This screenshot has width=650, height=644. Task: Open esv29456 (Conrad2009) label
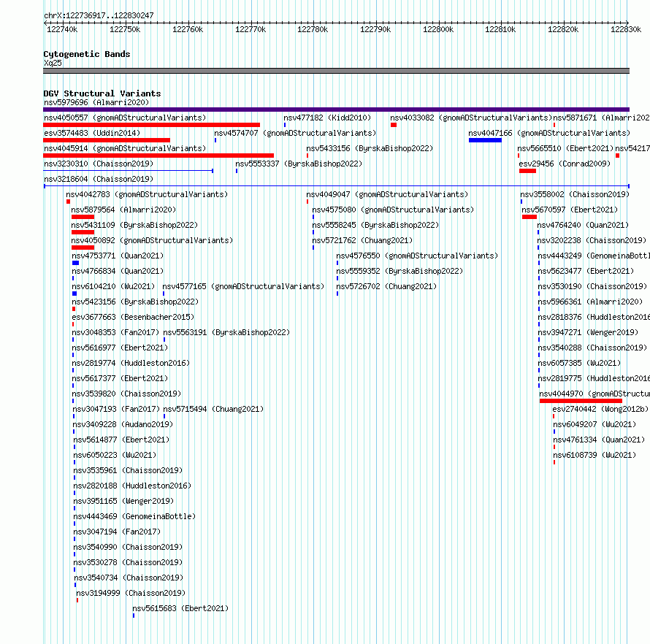(565, 164)
